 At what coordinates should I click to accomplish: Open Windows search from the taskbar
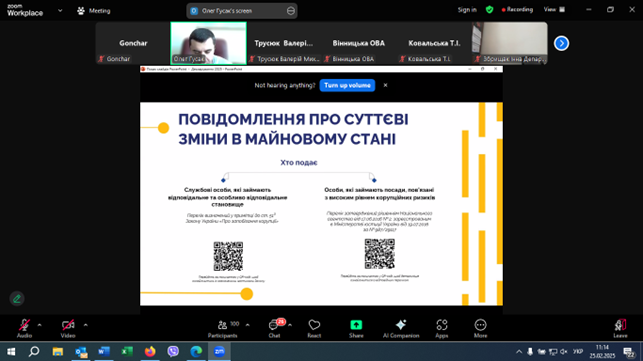point(34,352)
